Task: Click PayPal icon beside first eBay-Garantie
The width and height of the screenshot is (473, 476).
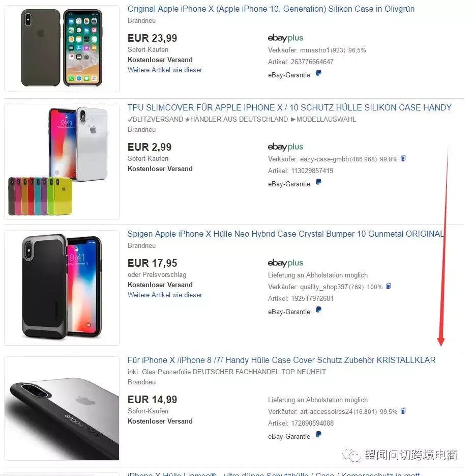Action: tap(318, 73)
